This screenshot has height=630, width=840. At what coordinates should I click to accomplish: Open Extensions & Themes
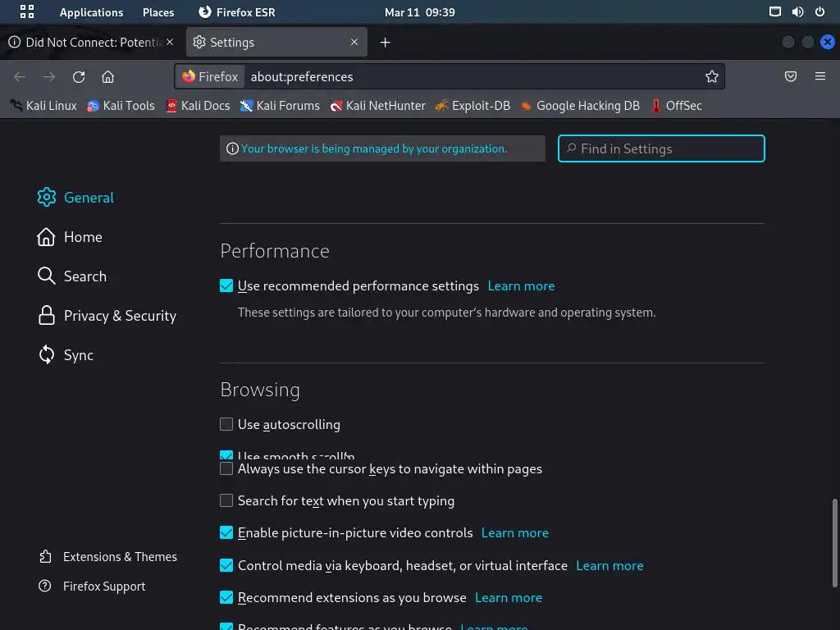119,556
